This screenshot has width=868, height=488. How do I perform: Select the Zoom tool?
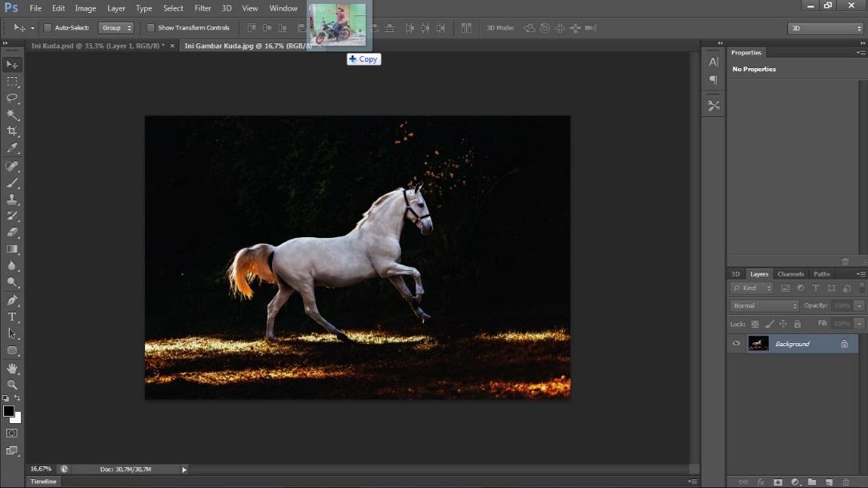click(x=12, y=385)
